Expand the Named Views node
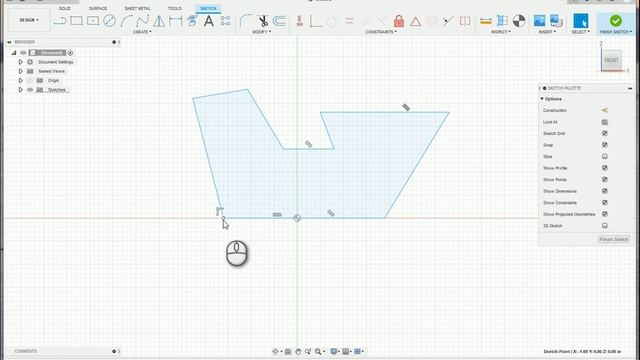This screenshot has width=640, height=360. point(20,71)
